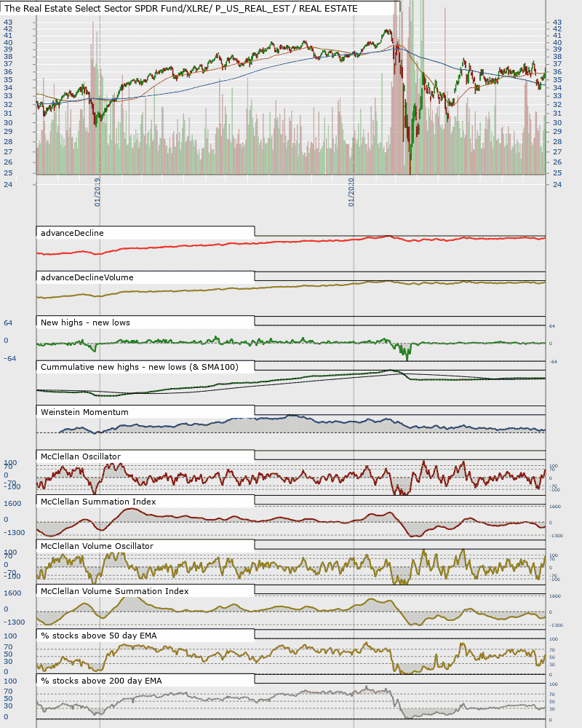582x728 pixels.
Task: Click the 24 price label on right axis
Action: point(557,184)
